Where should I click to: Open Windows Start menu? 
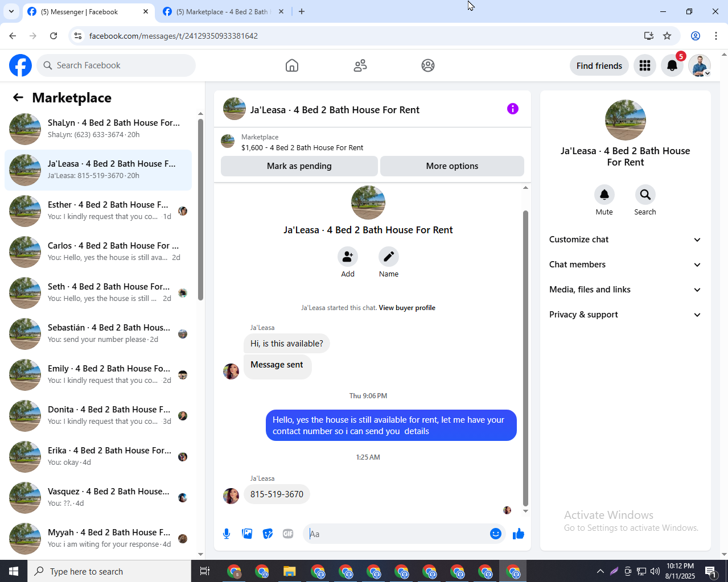coord(14,571)
